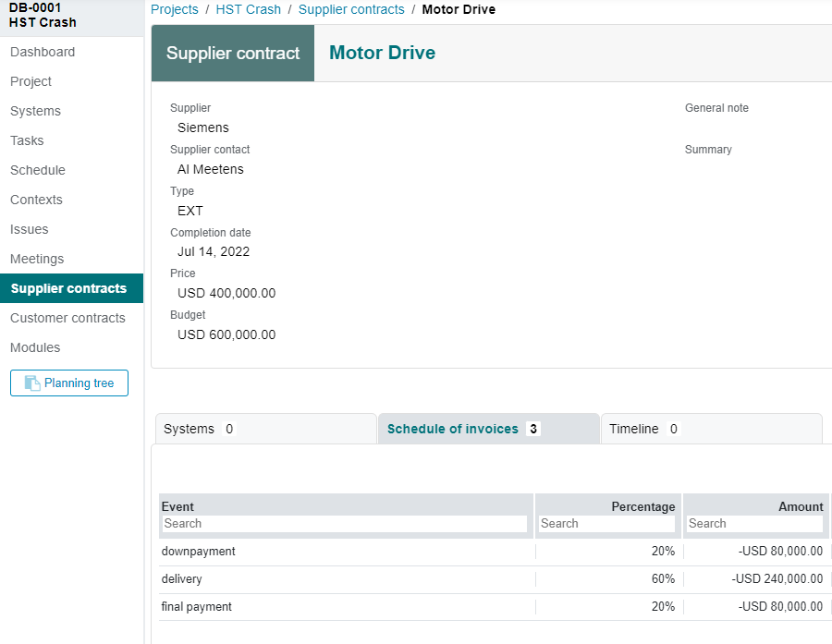Select the final payment invoice row
This screenshot has height=644, width=832.
pos(495,607)
